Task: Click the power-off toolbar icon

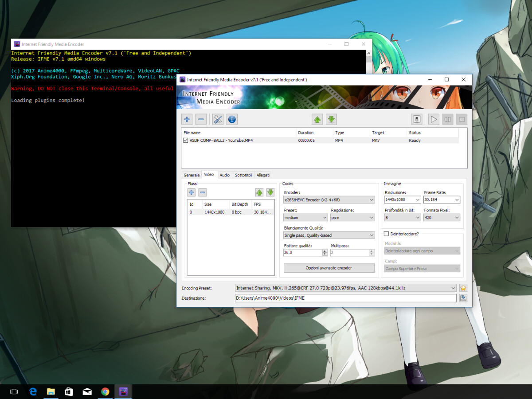Action: pos(417,119)
